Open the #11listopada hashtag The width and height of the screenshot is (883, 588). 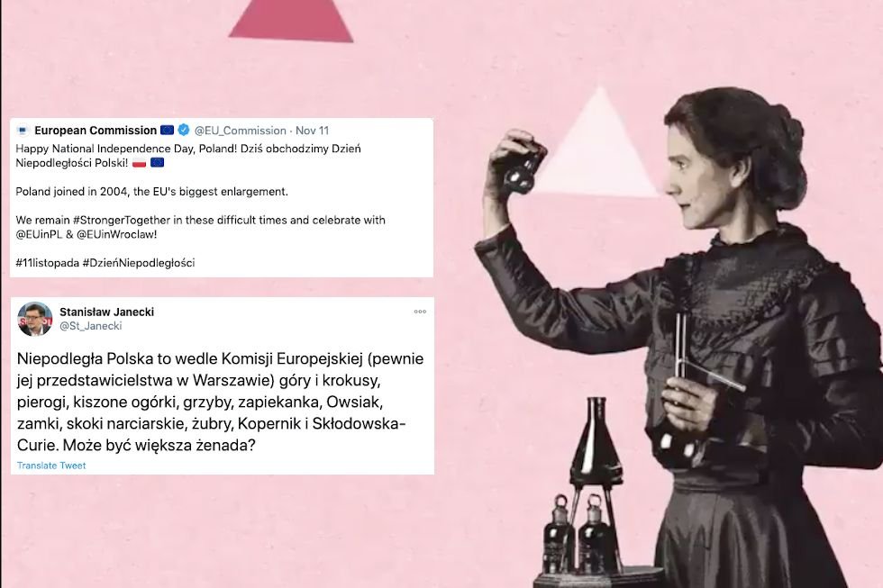tap(47, 263)
